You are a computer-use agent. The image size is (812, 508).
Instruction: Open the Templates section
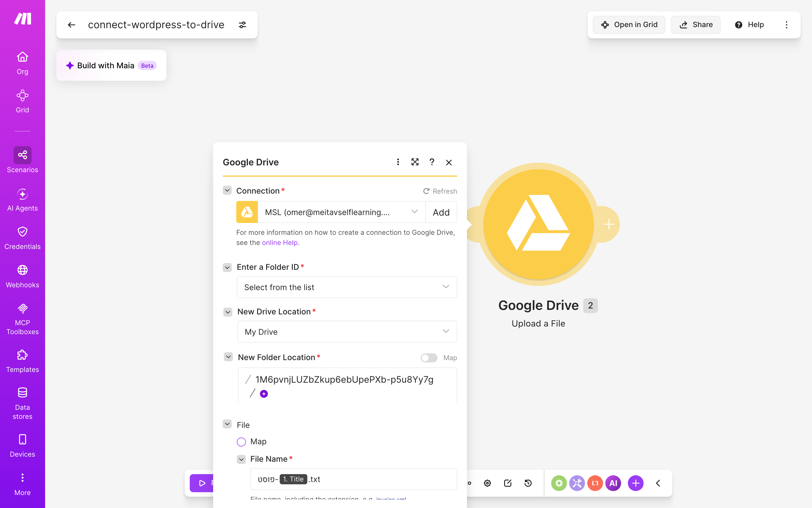tap(23, 361)
